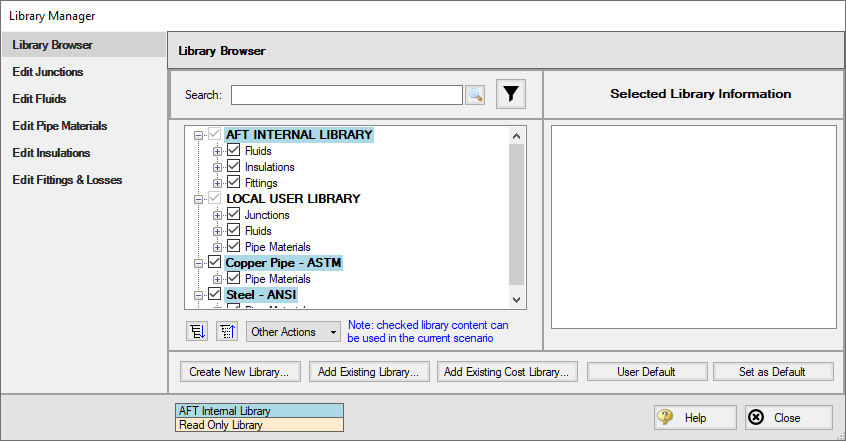Open the filter funnel button
The height and width of the screenshot is (441, 846).
510,94
